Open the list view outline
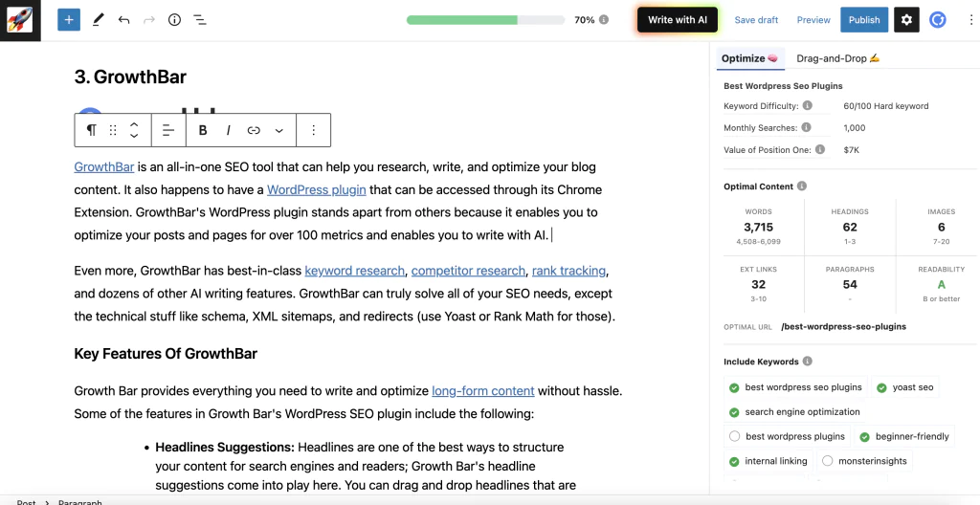The height and width of the screenshot is (505, 980). (200, 20)
